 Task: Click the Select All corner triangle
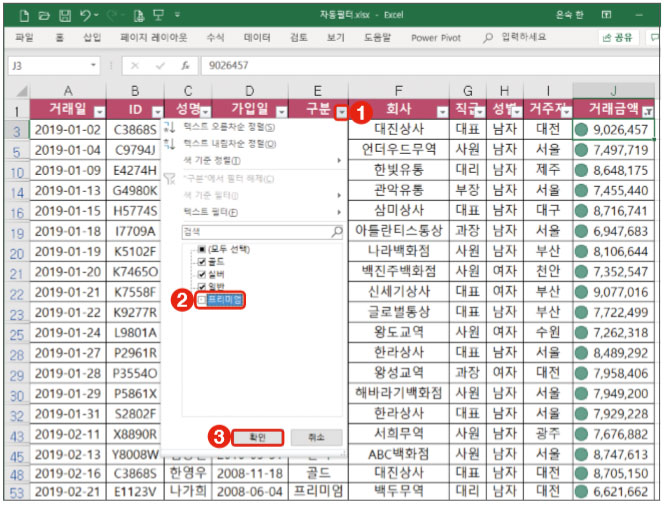click(21, 91)
